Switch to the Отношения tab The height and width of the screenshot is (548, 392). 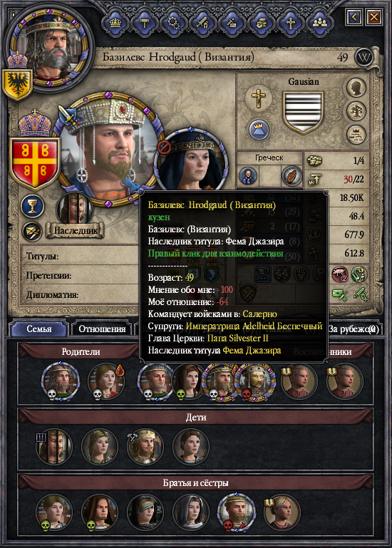(102, 329)
